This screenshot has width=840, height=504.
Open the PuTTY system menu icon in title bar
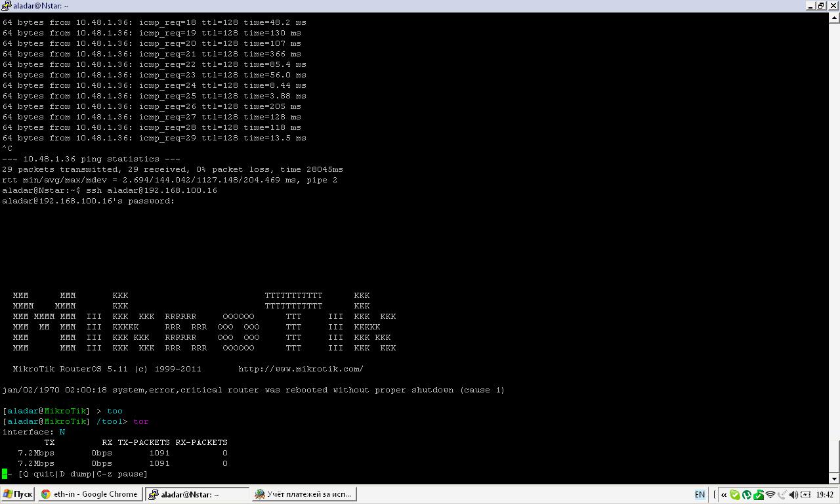(x=6, y=6)
